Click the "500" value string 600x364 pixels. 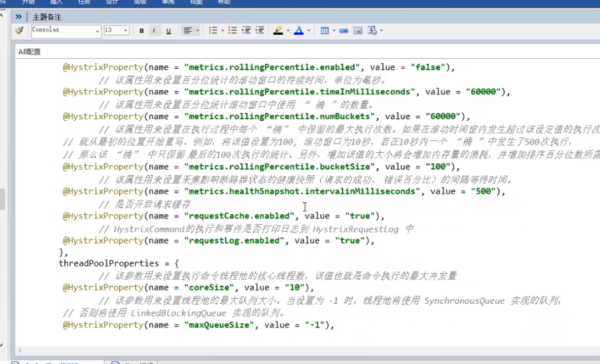pos(483,191)
